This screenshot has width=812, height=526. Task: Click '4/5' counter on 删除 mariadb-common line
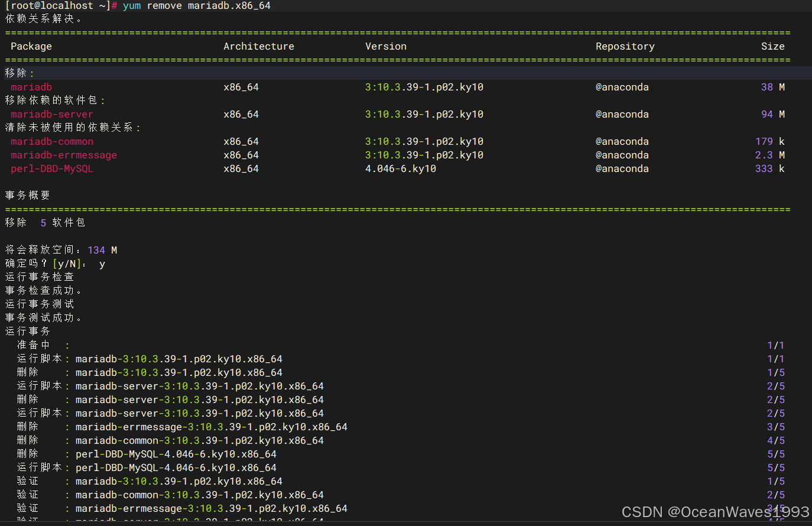(776, 440)
